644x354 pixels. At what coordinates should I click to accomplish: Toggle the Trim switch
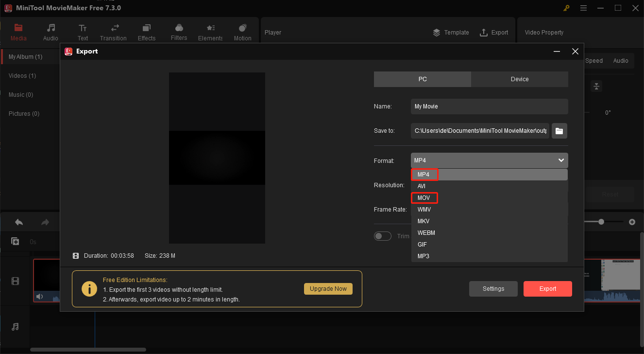[x=383, y=236]
